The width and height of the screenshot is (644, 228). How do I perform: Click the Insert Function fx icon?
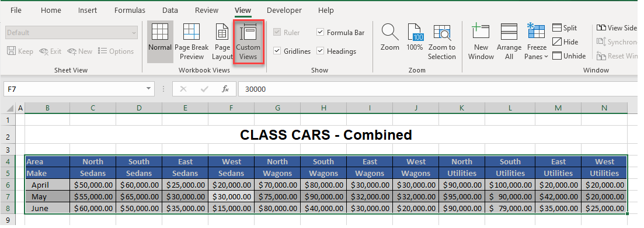225,89
